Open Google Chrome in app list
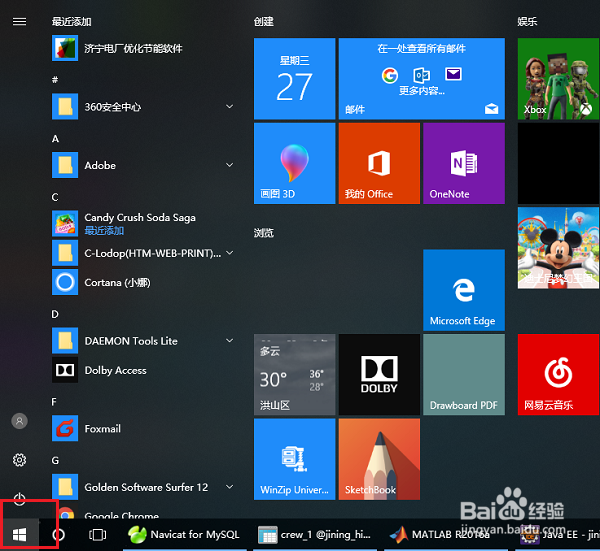600x551 pixels. click(x=142, y=513)
